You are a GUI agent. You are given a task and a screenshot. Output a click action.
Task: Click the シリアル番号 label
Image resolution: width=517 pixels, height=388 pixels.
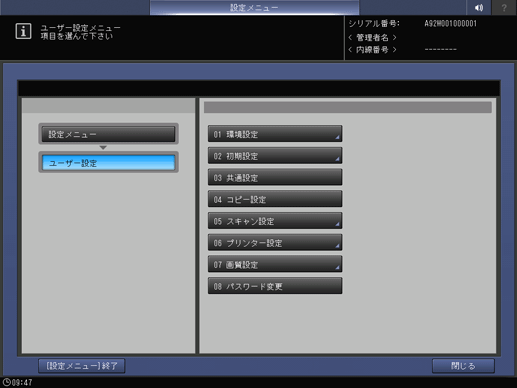374,24
